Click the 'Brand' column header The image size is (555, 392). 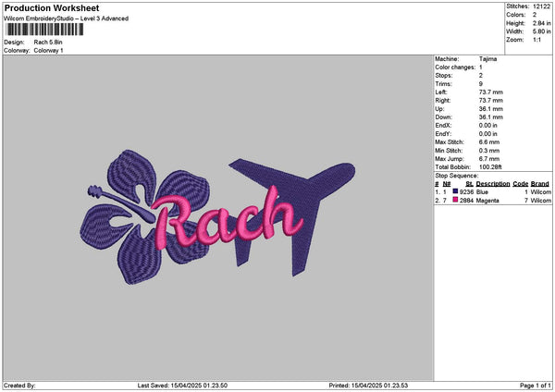coord(540,184)
